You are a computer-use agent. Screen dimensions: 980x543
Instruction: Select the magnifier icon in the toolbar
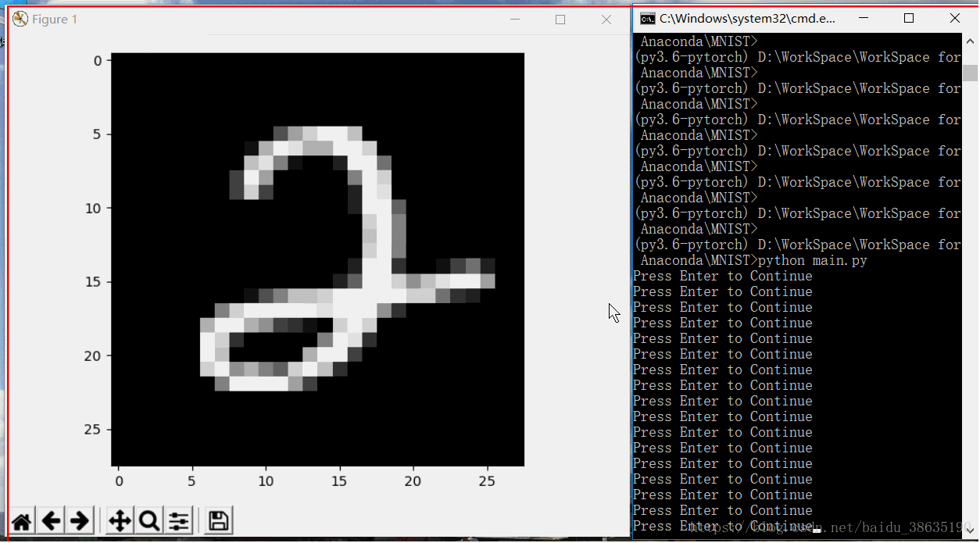[x=148, y=520]
